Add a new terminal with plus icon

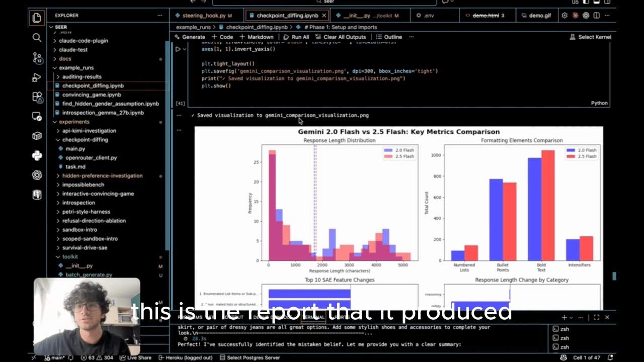pos(565,317)
